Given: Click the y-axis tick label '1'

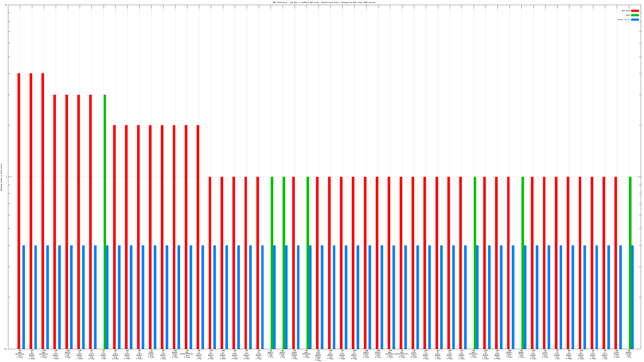Looking at the screenshot, I should coord(6,177).
